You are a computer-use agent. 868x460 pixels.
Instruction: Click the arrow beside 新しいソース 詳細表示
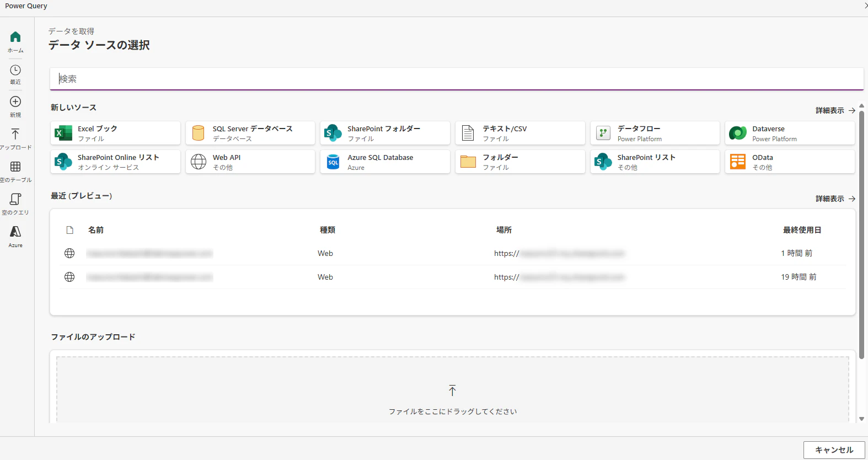pyautogui.click(x=852, y=110)
